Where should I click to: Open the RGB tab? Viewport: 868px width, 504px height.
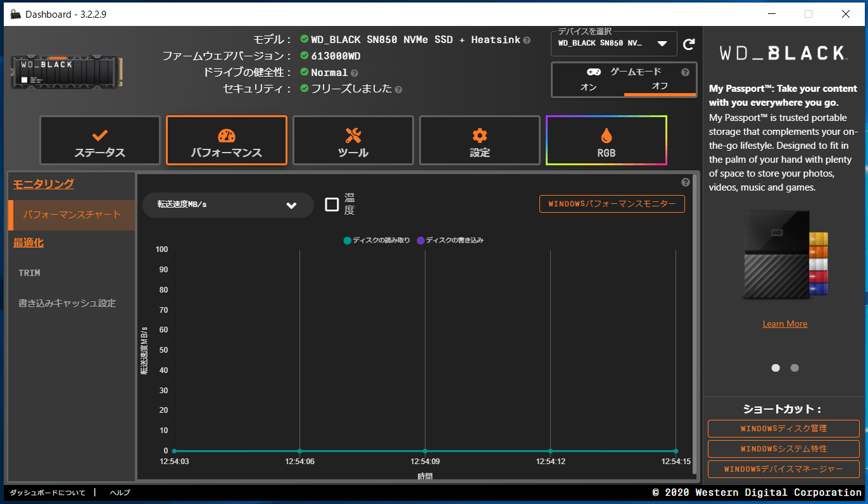607,140
